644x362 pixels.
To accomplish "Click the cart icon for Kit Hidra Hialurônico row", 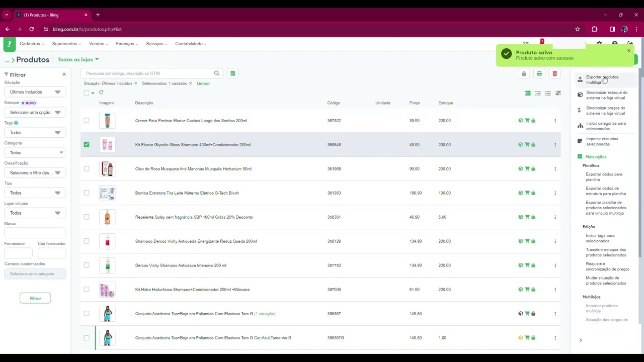I will 527,290.
